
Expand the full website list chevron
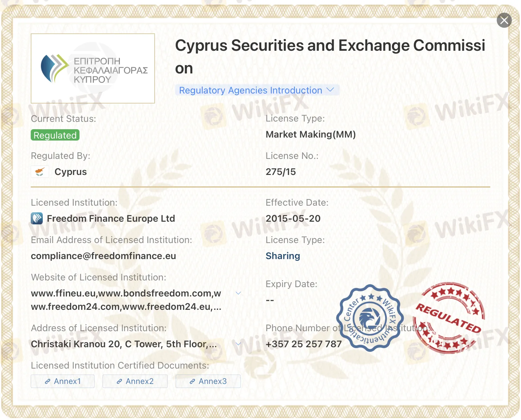(238, 293)
